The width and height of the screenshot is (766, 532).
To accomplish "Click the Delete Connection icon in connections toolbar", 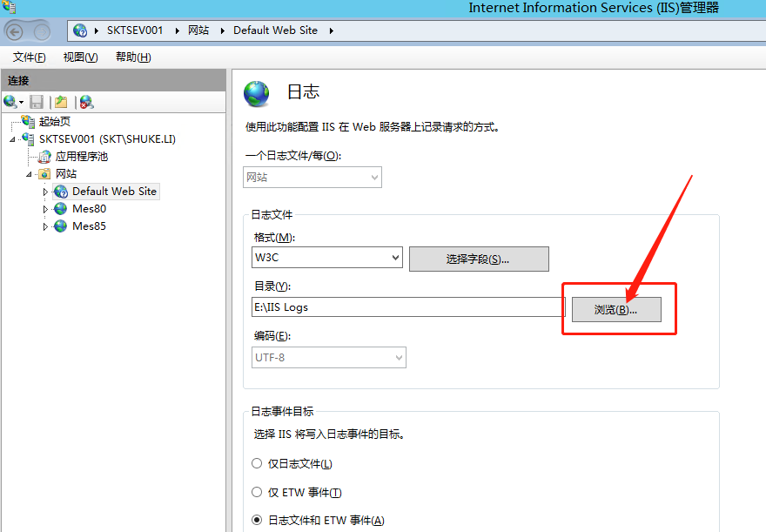I will pyautogui.click(x=86, y=102).
